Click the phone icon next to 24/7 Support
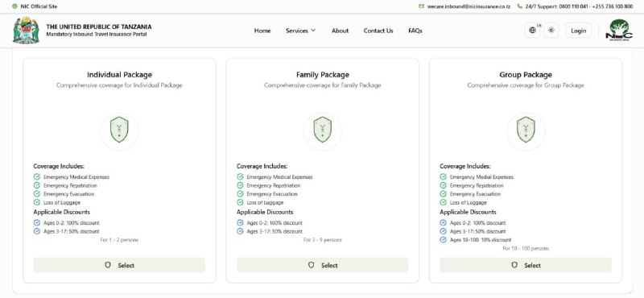 [519, 6]
